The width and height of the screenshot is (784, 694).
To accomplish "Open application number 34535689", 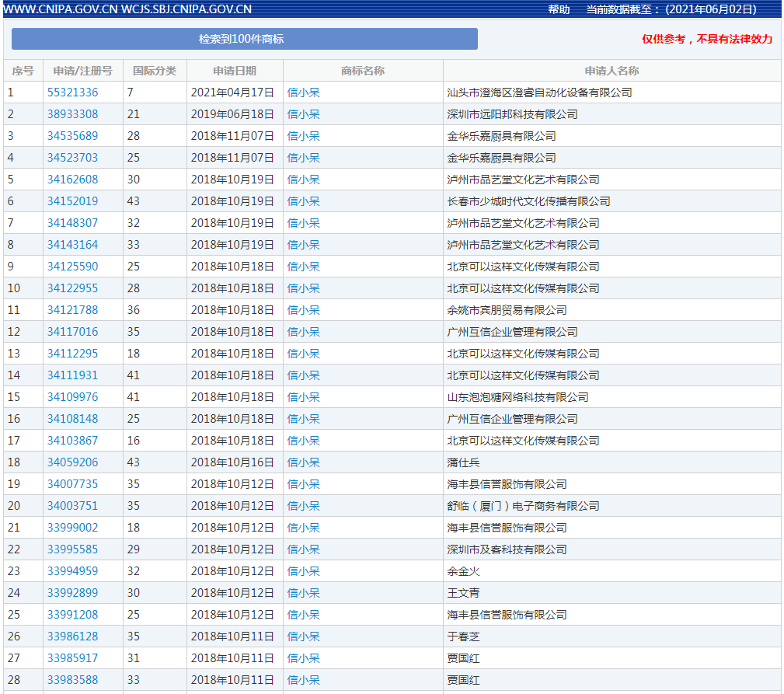I will point(72,136).
